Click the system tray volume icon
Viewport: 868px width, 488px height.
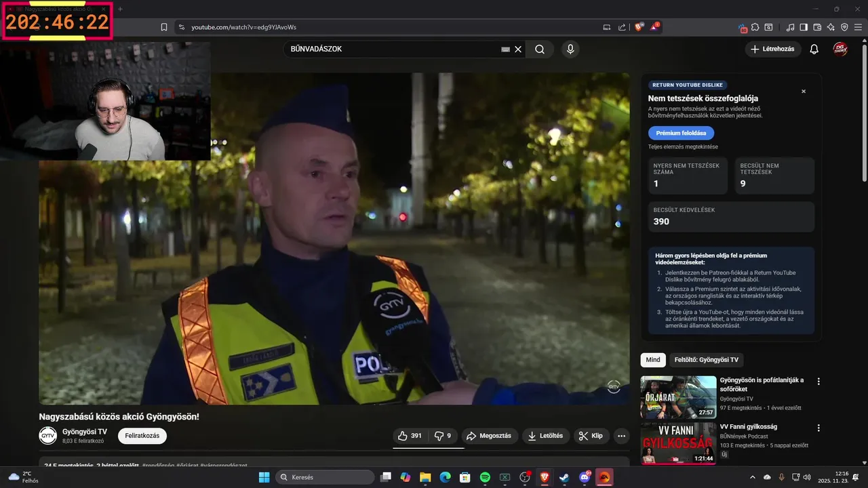click(806, 477)
